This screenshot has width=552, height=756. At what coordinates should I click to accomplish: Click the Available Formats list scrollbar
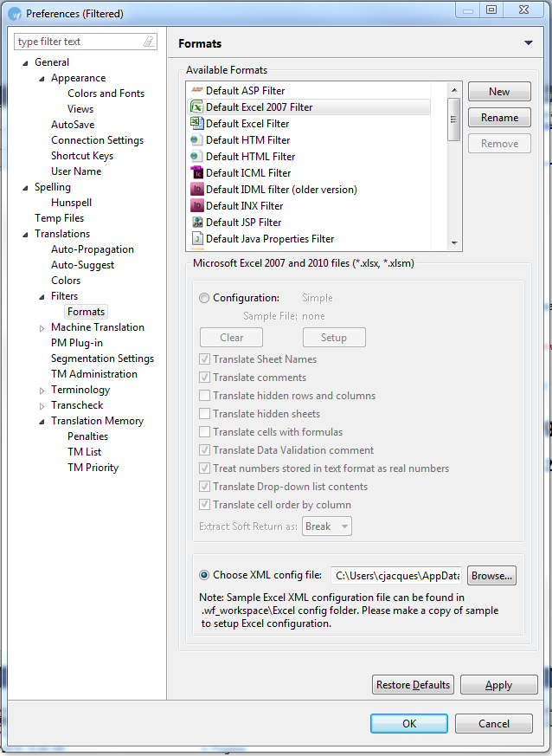point(453,165)
